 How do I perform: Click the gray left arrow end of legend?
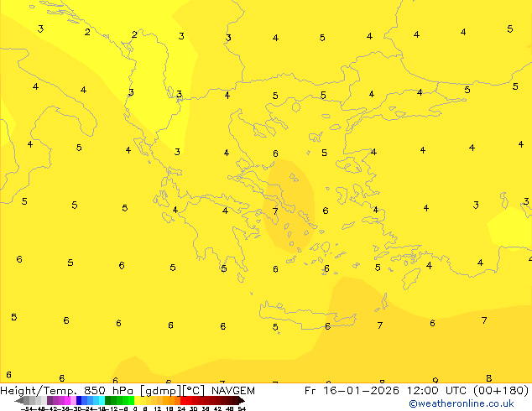pos(19,400)
